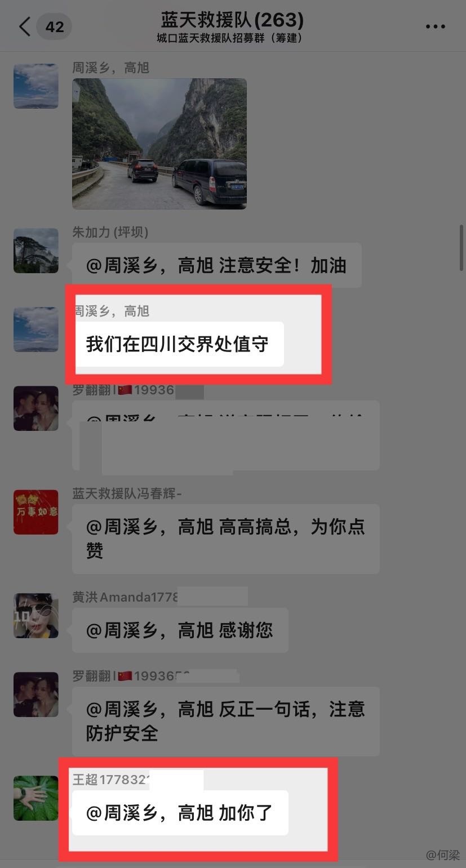Open the three-dot group menu
The width and height of the screenshot is (466, 868).
point(436,26)
